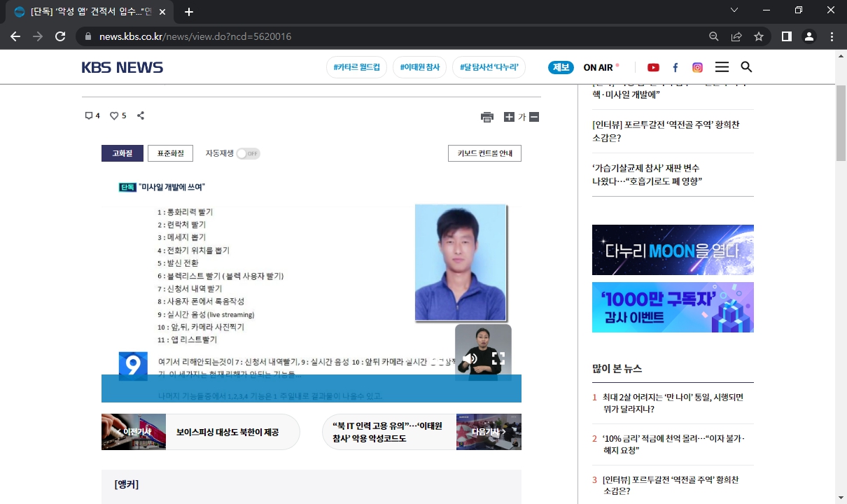Viewport: 847px width, 504px height.
Task: Click the video progress bar
Action: click(x=311, y=388)
